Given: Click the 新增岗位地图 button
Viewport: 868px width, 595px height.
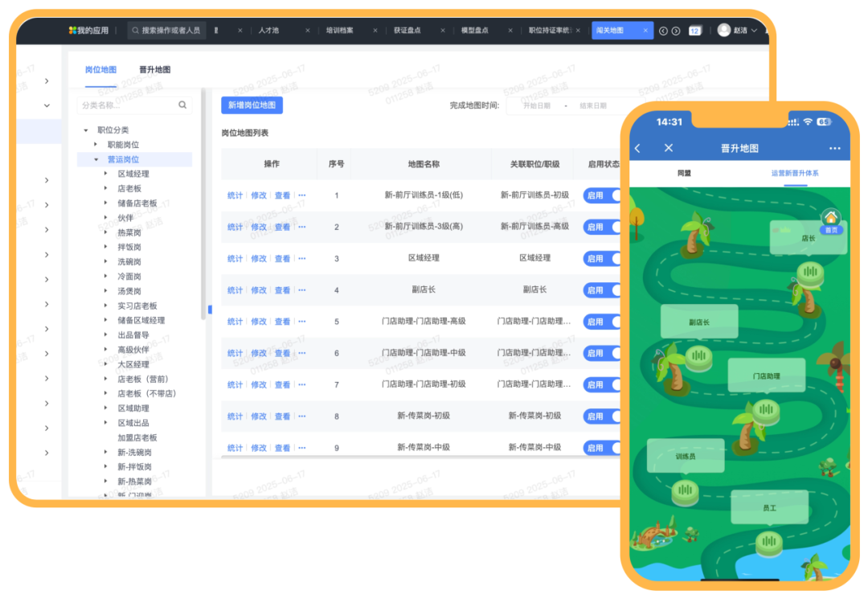Looking at the screenshot, I should pyautogui.click(x=252, y=105).
